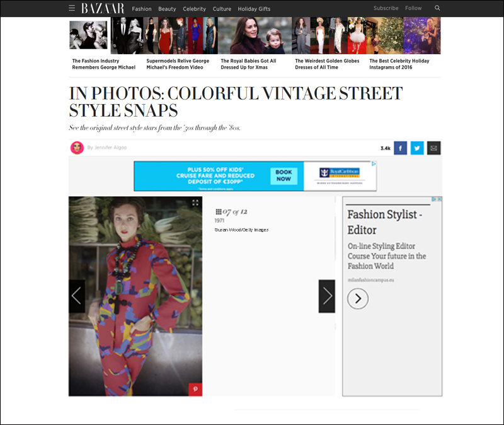
Task: Open the Fashion menu
Action: pos(141,9)
